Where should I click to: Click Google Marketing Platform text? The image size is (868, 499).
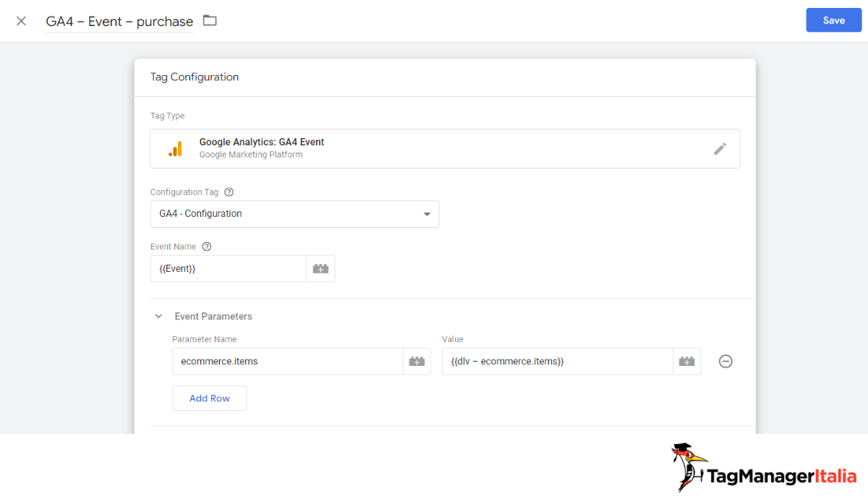coord(251,155)
